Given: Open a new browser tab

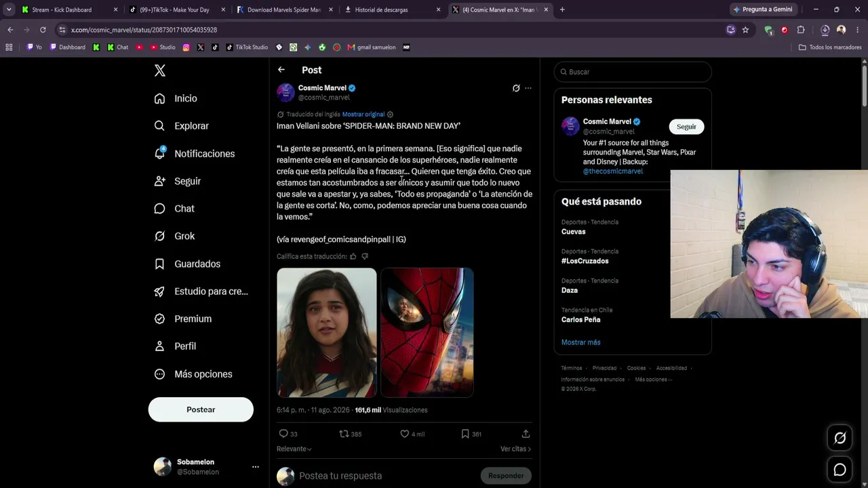Looking at the screenshot, I should tap(562, 9).
